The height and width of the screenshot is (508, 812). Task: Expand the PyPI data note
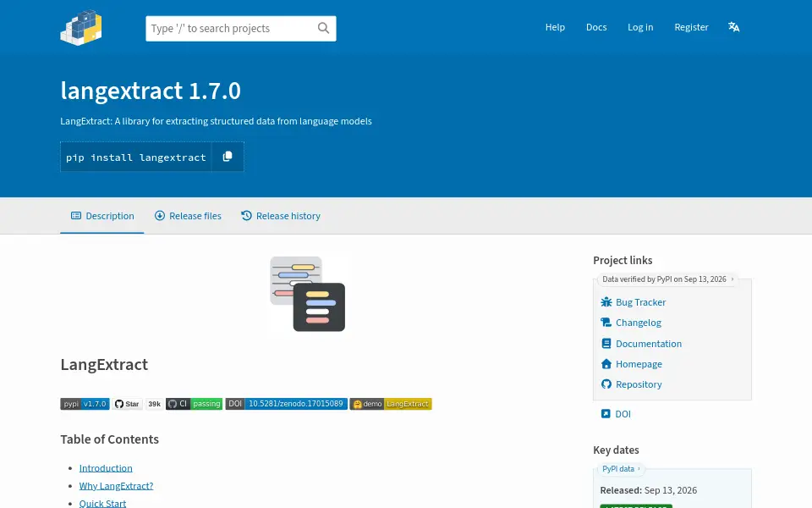[622, 468]
